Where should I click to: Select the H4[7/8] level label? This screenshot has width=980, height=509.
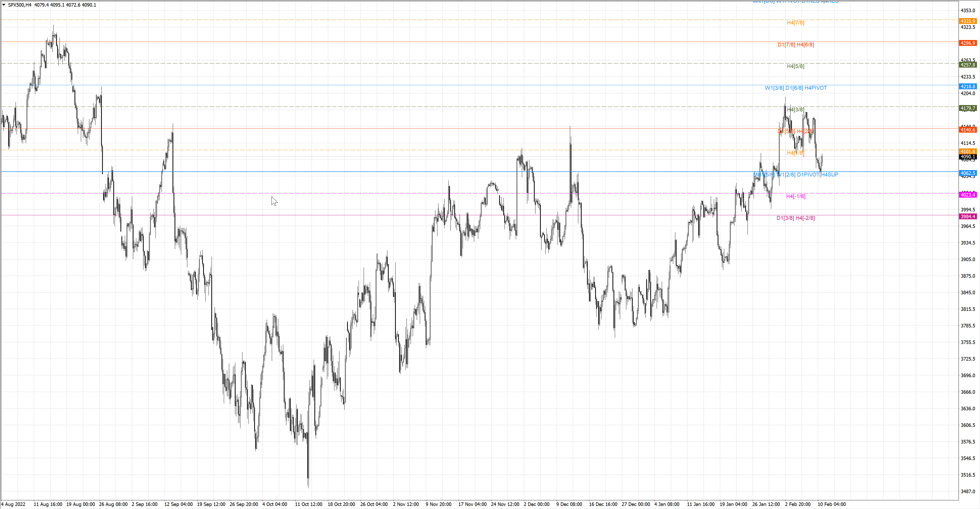795,23
